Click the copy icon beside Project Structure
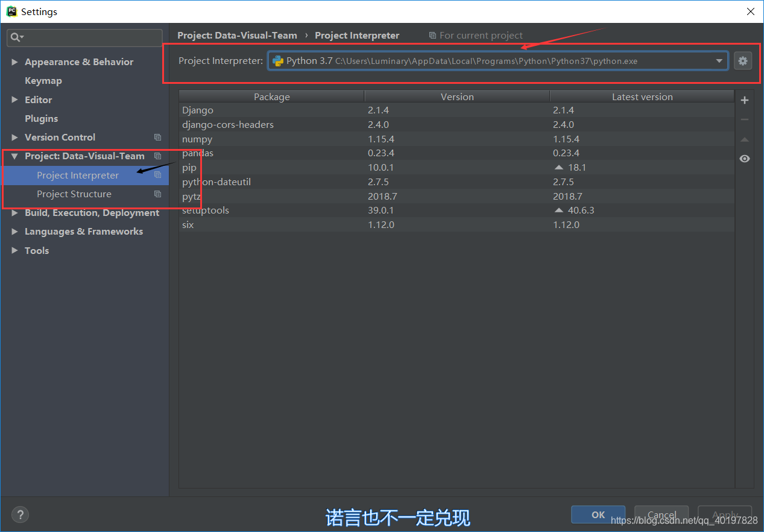Image resolution: width=764 pixels, height=532 pixels. pyautogui.click(x=157, y=194)
